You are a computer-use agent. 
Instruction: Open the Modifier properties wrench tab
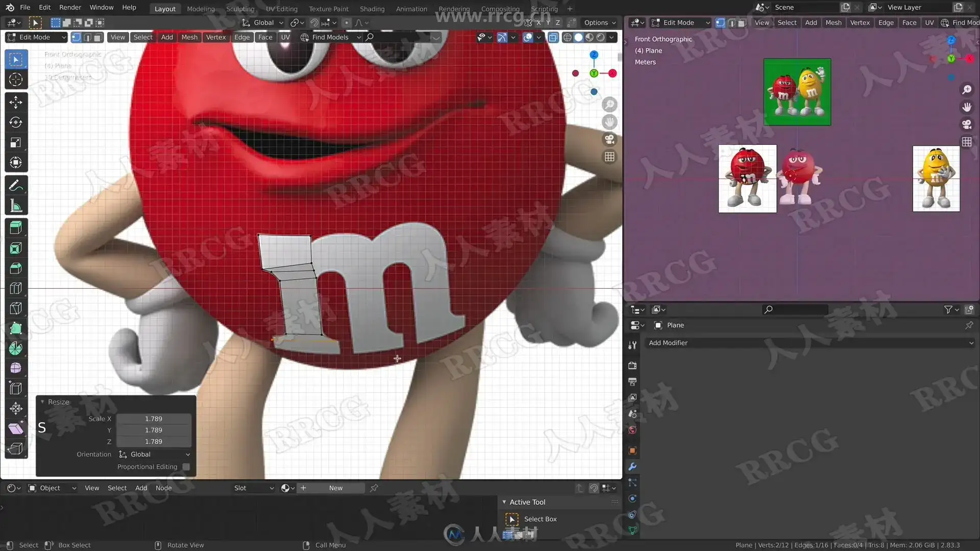632,466
